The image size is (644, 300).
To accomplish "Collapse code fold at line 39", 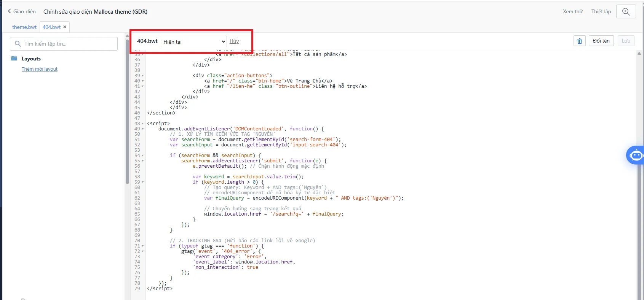I will (x=143, y=76).
